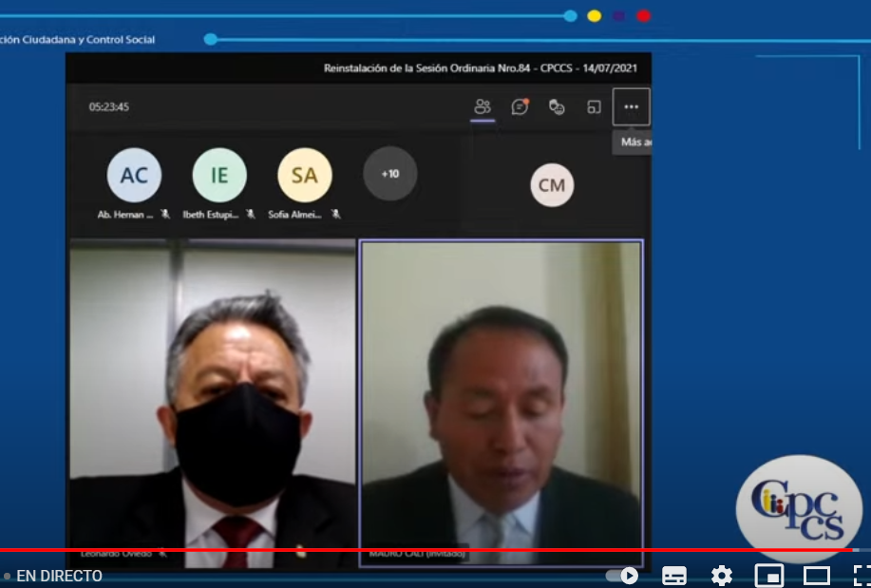Viewport: 871px width, 588px height.
Task: Open YouTube settings gear
Action: click(722, 576)
